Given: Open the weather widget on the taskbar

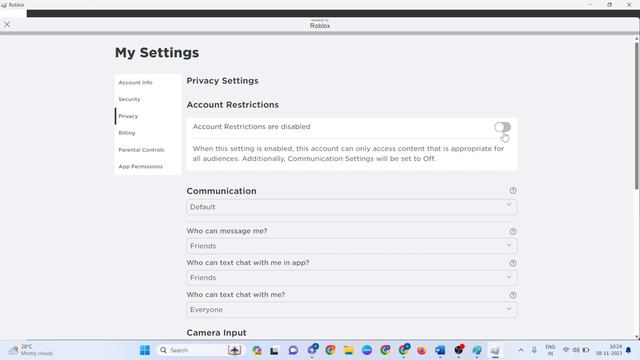Looking at the screenshot, I should click(31, 350).
